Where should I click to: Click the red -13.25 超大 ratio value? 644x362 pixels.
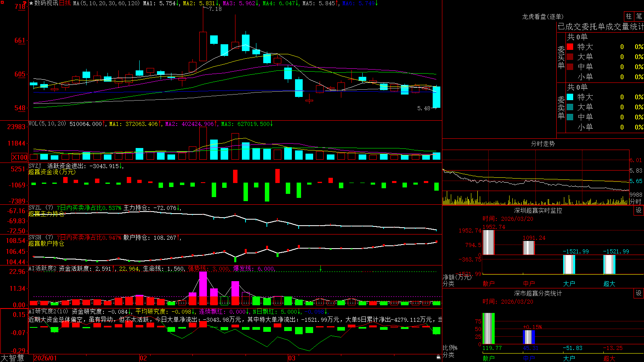click(x=613, y=348)
